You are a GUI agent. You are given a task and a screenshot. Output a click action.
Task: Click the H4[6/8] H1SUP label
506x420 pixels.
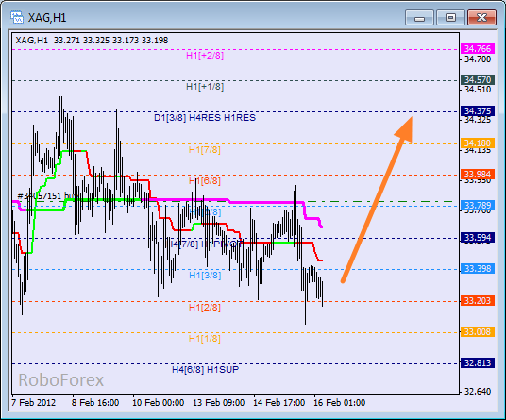[x=205, y=369]
